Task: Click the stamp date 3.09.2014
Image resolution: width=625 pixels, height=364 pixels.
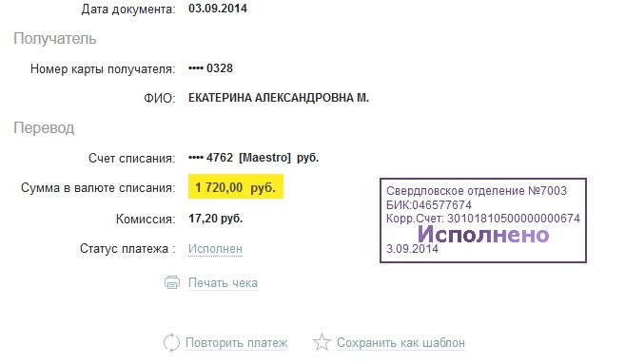Action: click(x=412, y=249)
